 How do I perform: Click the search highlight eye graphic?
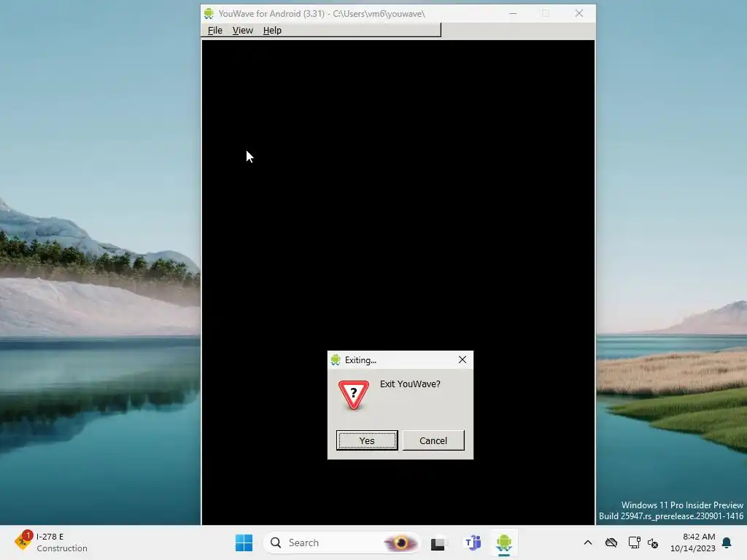coord(400,542)
